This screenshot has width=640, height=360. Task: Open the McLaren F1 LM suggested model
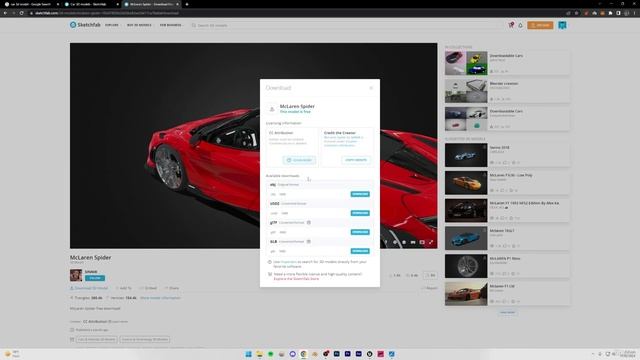(x=507, y=293)
